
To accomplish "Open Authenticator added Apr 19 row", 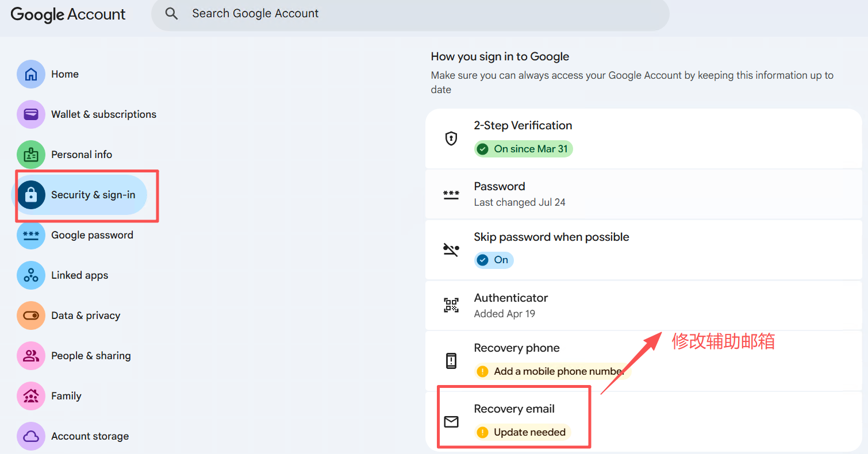I will coord(644,305).
